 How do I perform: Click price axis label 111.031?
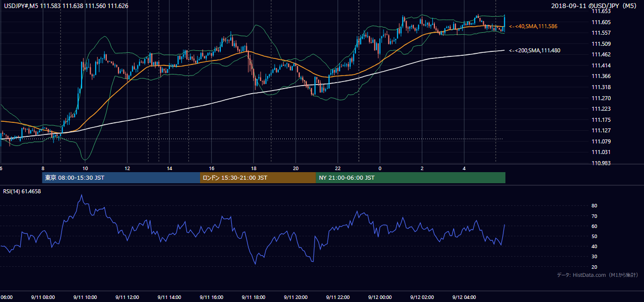601,153
